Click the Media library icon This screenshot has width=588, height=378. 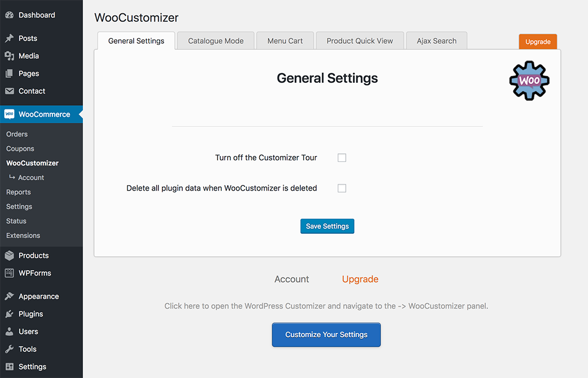click(9, 56)
